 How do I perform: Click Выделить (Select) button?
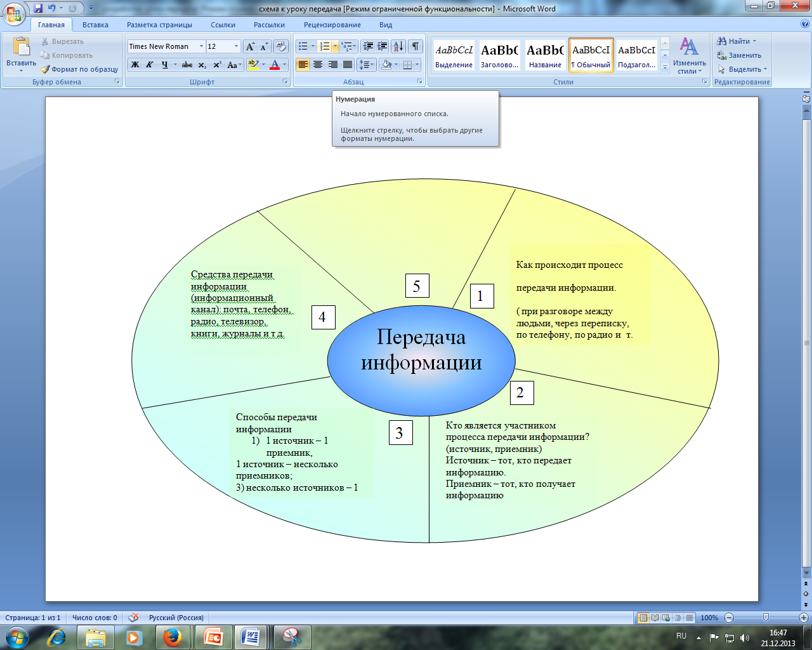point(742,69)
